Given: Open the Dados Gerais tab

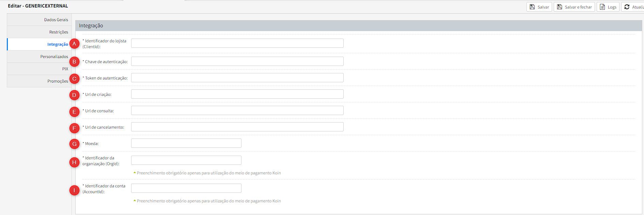Looking at the screenshot, I should [x=56, y=20].
